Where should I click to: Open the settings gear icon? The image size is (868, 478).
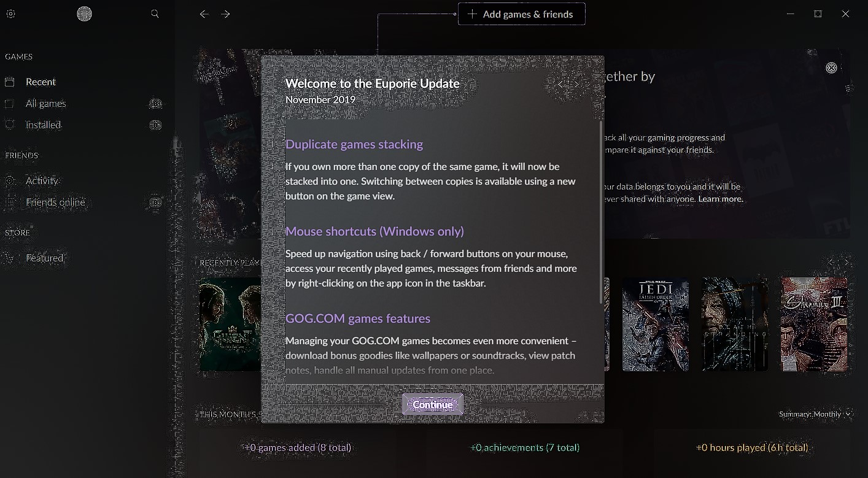tap(10, 14)
